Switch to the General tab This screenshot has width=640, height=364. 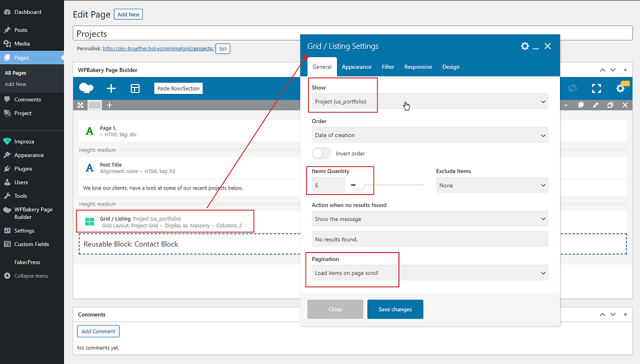tap(322, 67)
